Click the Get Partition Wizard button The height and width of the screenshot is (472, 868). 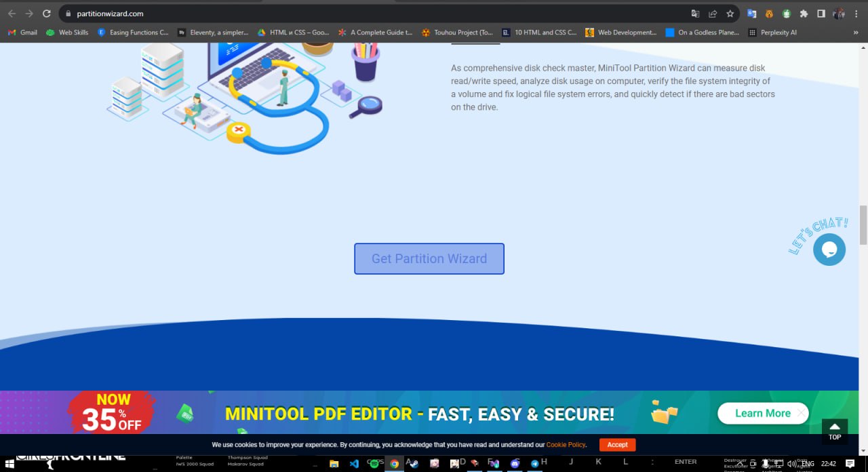point(429,258)
